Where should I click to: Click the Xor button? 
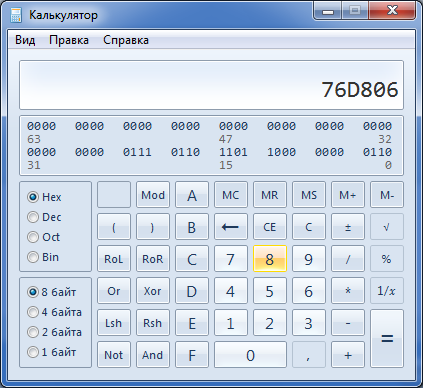pyautogui.click(x=153, y=291)
